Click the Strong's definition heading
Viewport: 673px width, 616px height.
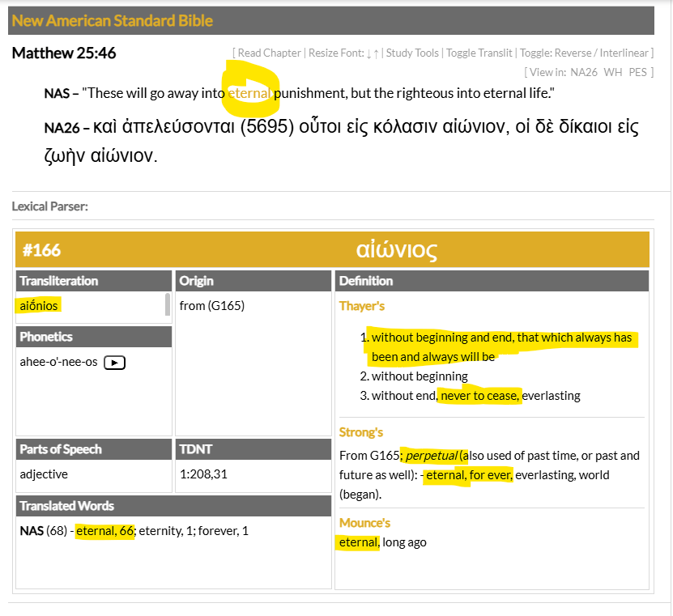point(360,432)
